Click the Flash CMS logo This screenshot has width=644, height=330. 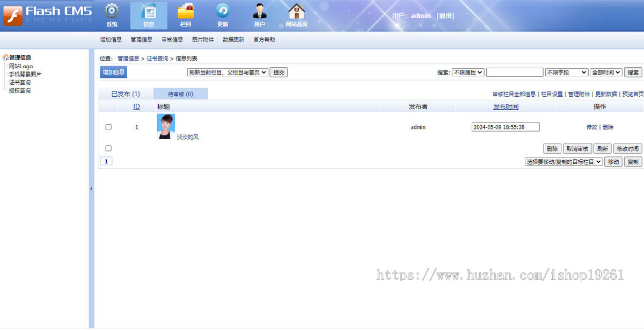click(47, 15)
